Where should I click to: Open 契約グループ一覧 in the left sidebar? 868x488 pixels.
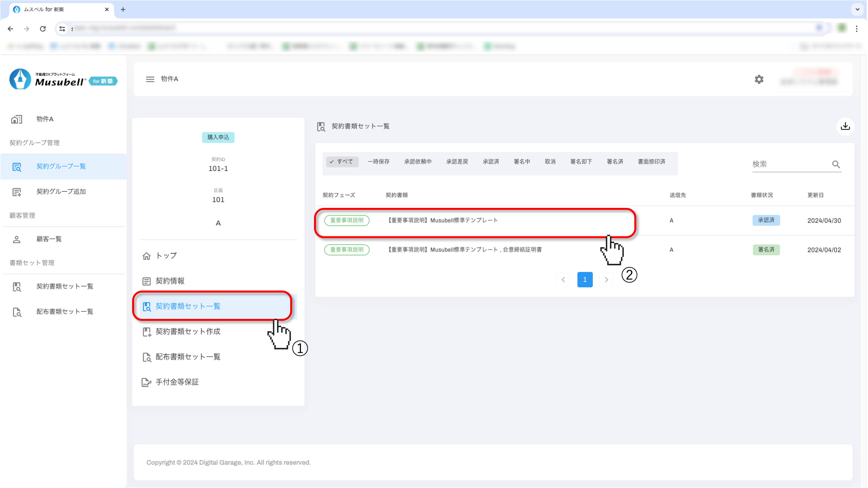click(61, 167)
